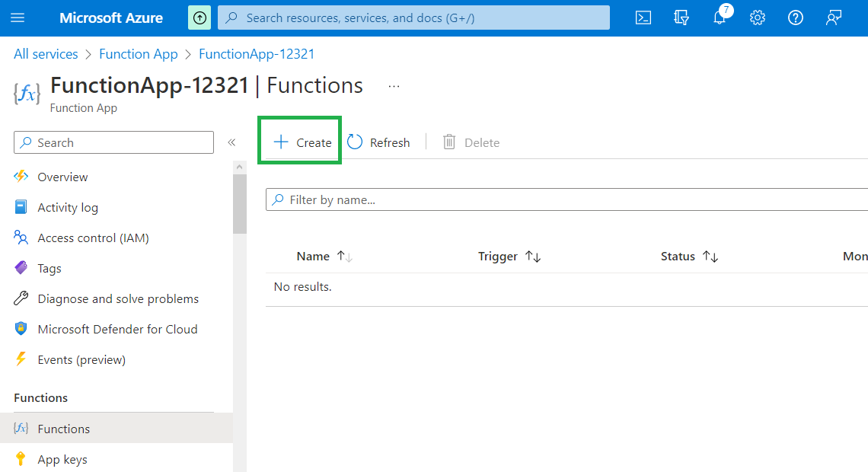Click the plus icon of Create
The height and width of the screenshot is (472, 868).
[x=281, y=142]
